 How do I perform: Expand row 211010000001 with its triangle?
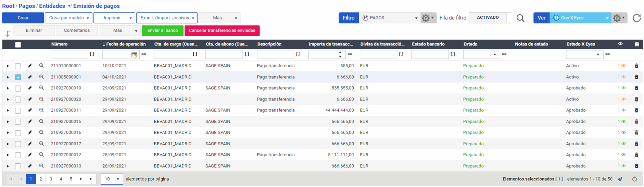8,66
